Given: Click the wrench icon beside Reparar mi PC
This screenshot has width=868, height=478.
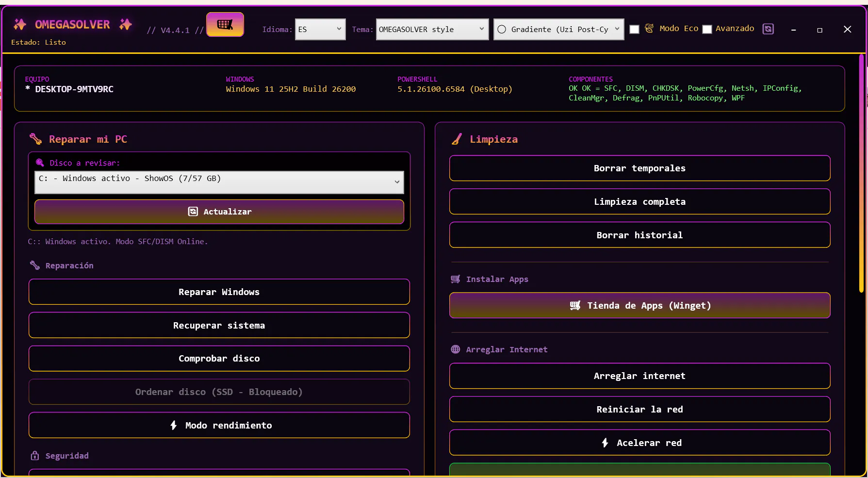Looking at the screenshot, I should 35,139.
